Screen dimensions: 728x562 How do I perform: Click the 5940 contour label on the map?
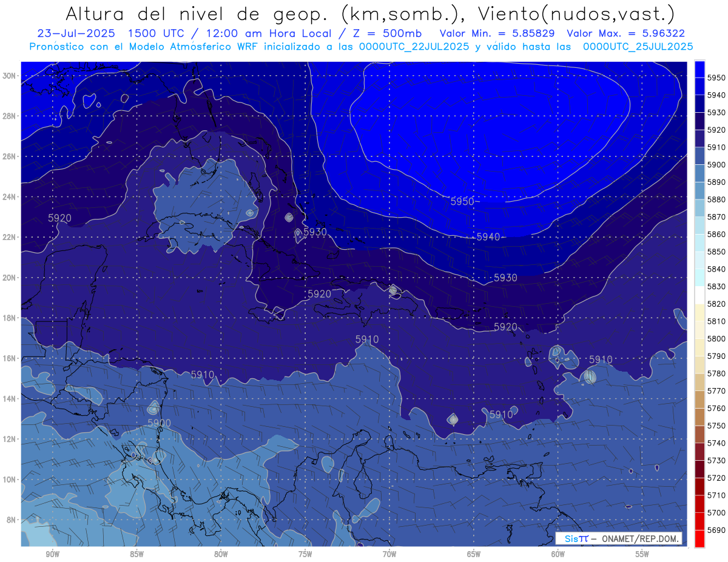[488, 237]
